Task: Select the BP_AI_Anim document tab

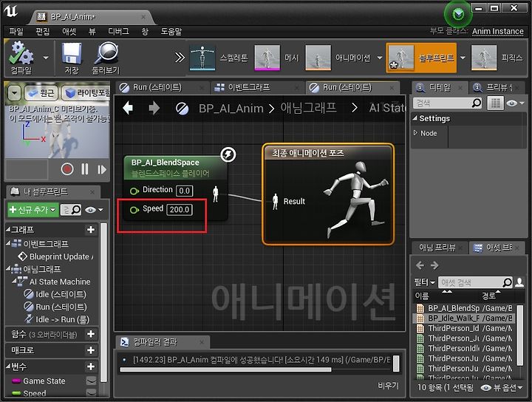Action: (90, 17)
